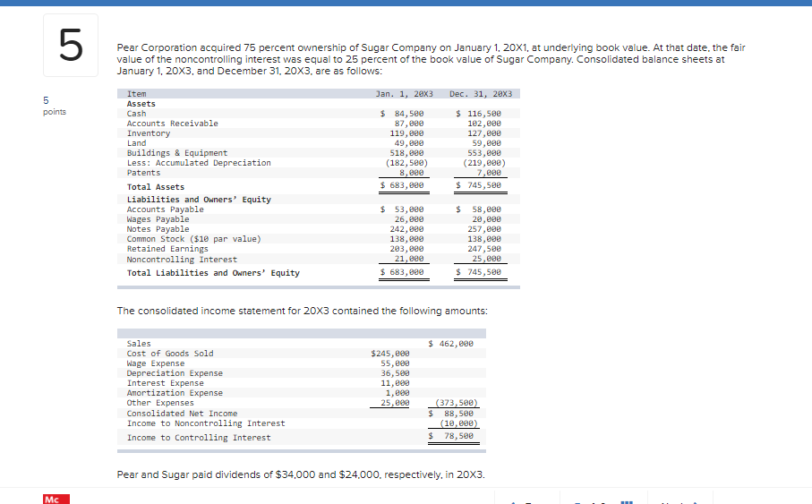Screen dimensions: 812x504
Task: Click Retained Earnings value 247,500
Action: click(x=484, y=249)
